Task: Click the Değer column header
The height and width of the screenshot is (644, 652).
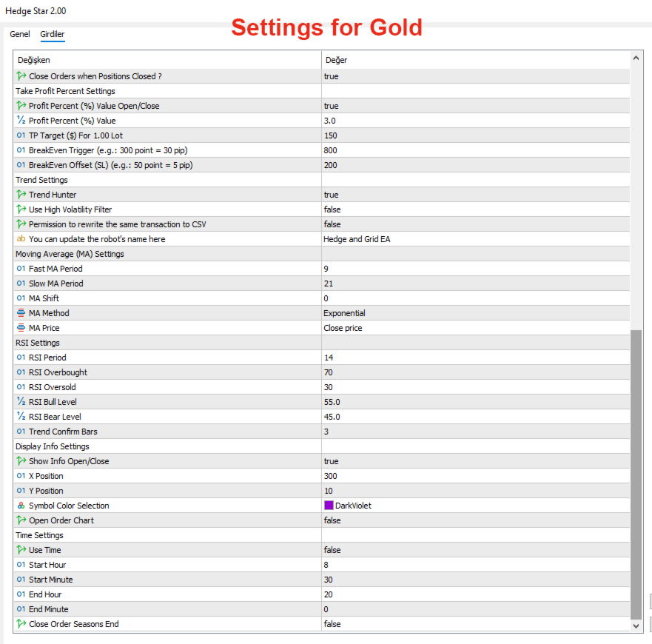Action: pyautogui.click(x=337, y=60)
